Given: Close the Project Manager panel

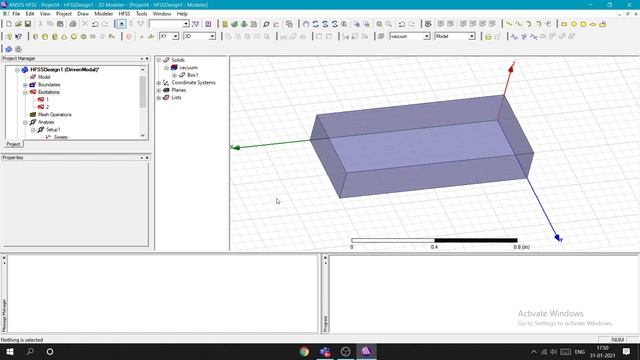Looking at the screenshot, I should click(147, 59).
